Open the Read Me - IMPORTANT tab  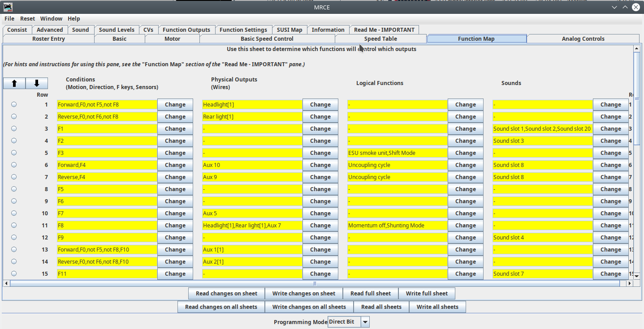384,30
